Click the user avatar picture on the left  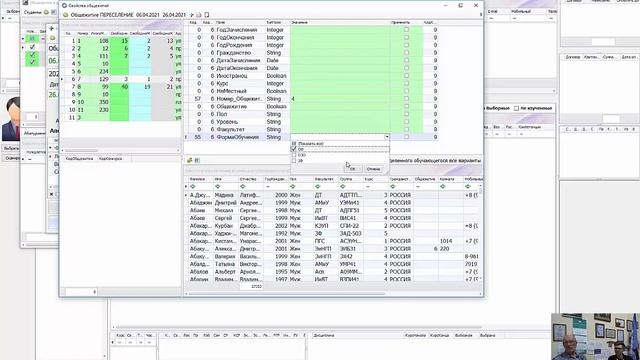pos(11,119)
